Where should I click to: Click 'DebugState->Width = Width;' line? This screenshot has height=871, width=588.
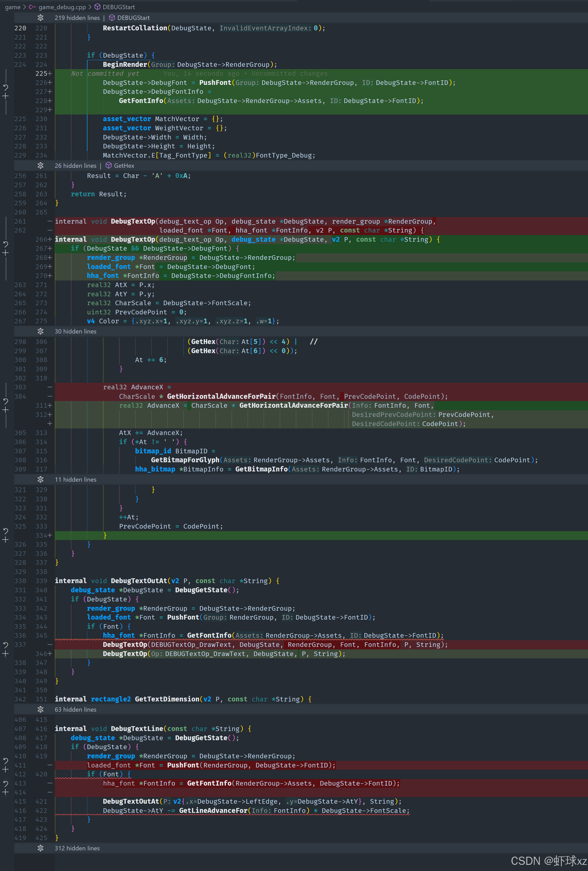pos(155,137)
